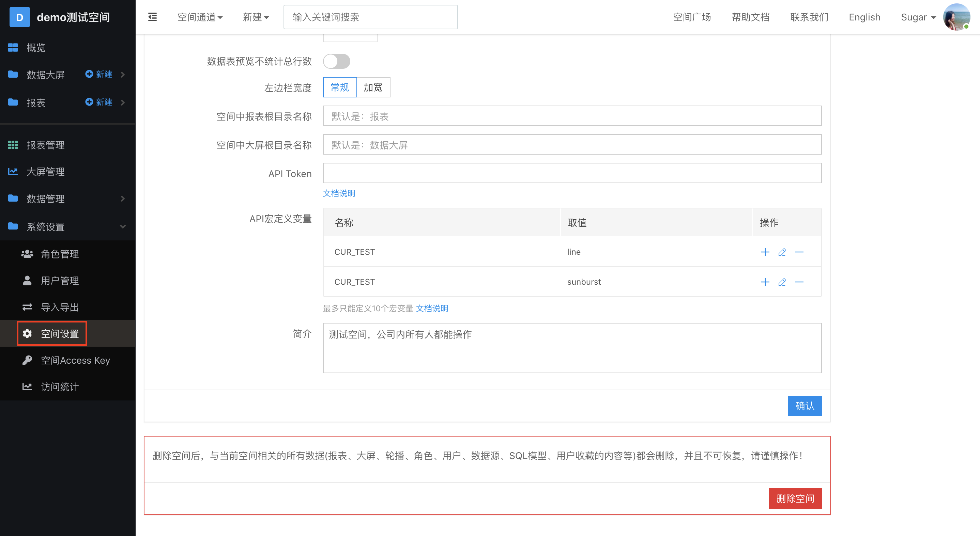980x536 pixels.
Task: Click the 数据管理 folder icon
Action: tap(13, 198)
